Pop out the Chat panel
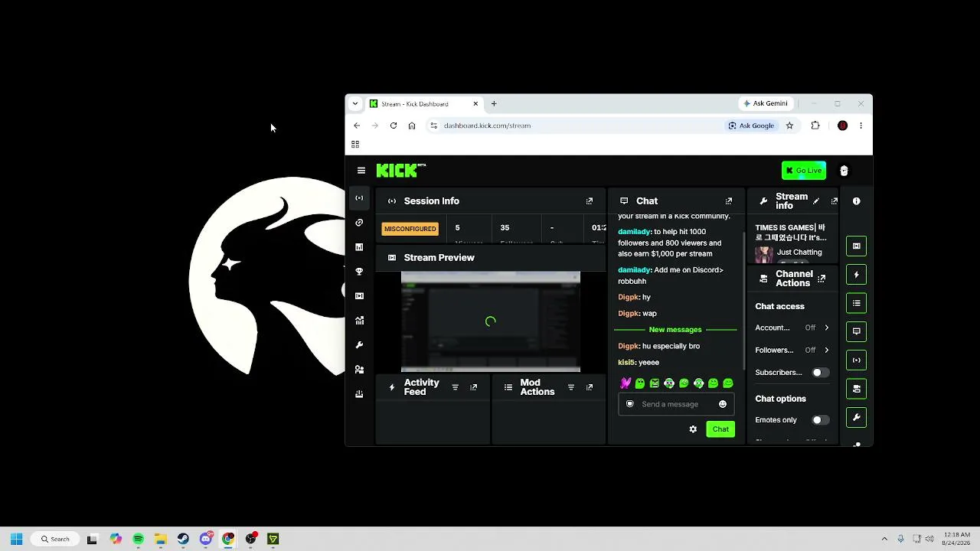This screenshot has height=551, width=980. coord(729,201)
